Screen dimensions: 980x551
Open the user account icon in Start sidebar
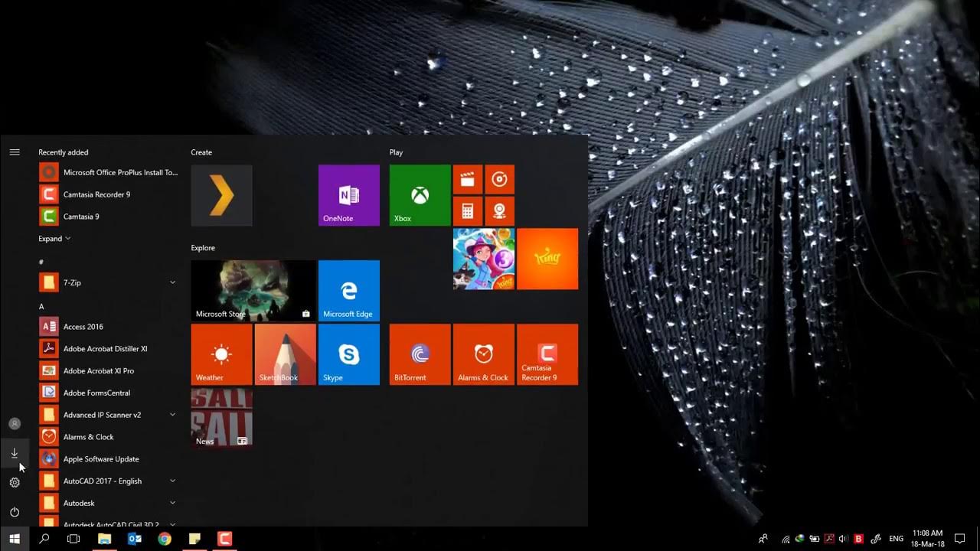point(15,423)
